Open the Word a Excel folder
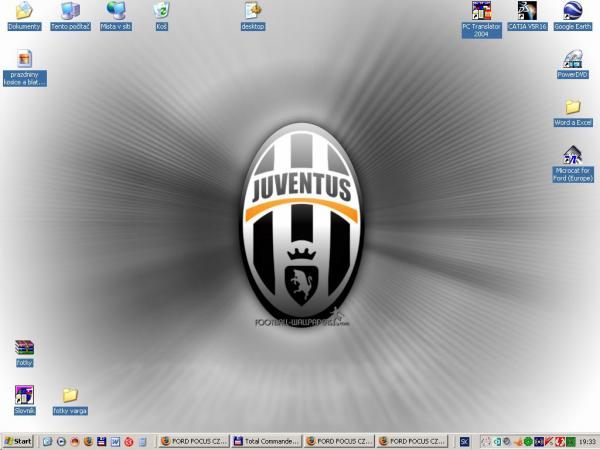Screen dimensions: 600x450 point(573,107)
